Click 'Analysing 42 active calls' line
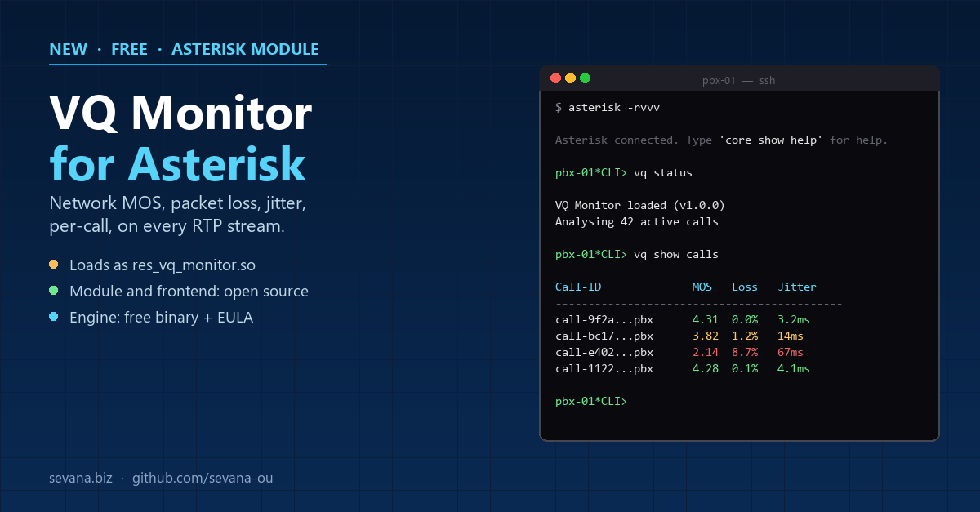The image size is (980, 512). [x=637, y=221]
